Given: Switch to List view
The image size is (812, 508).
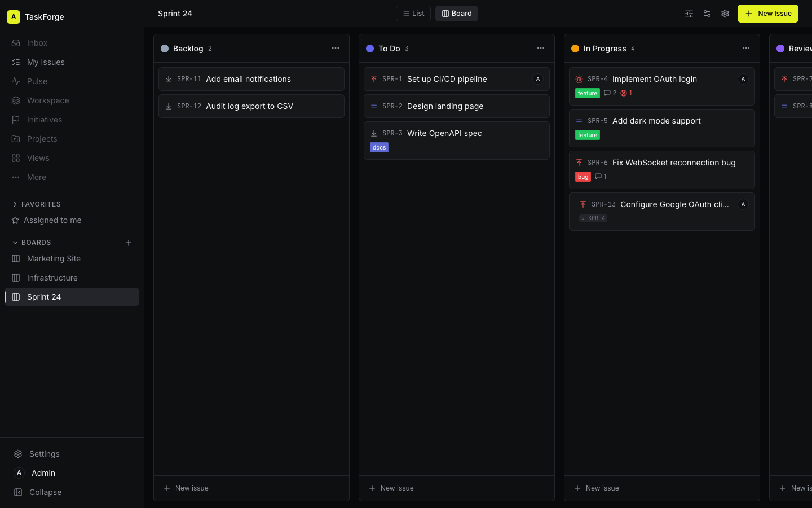Looking at the screenshot, I should coord(413,14).
